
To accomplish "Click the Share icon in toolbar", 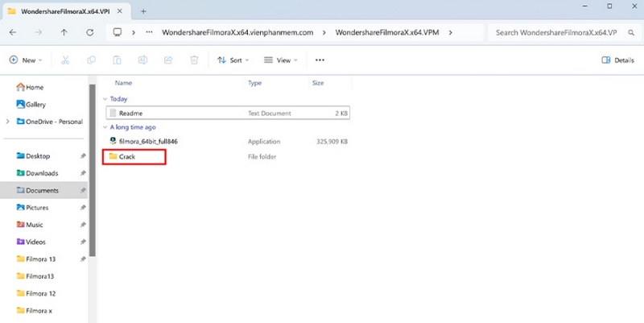I will coord(168,60).
